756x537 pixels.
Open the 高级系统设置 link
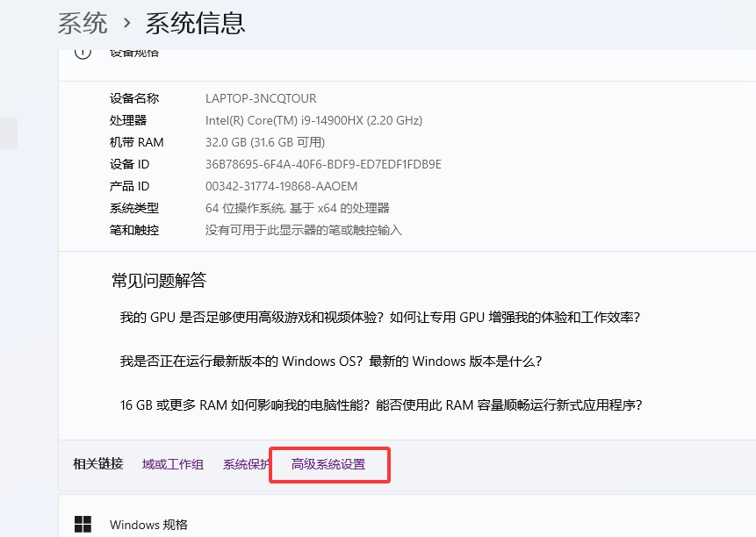click(x=329, y=465)
